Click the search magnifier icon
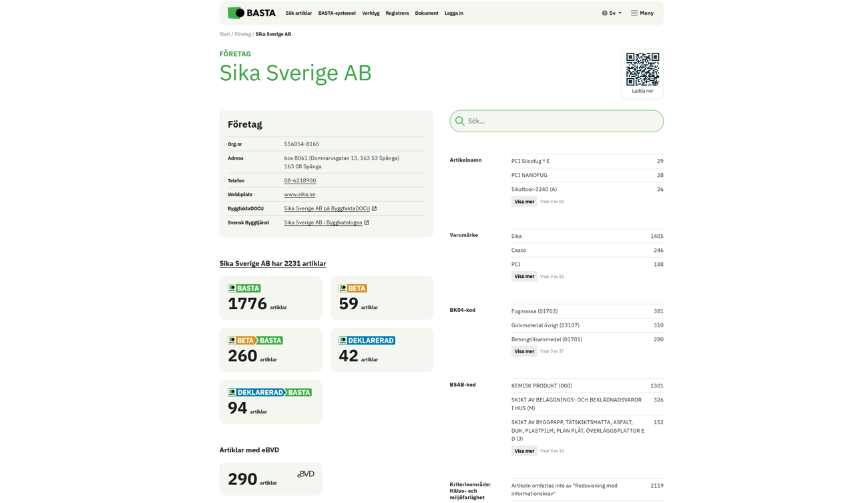Image resolution: width=868 pixels, height=503 pixels. tap(460, 122)
